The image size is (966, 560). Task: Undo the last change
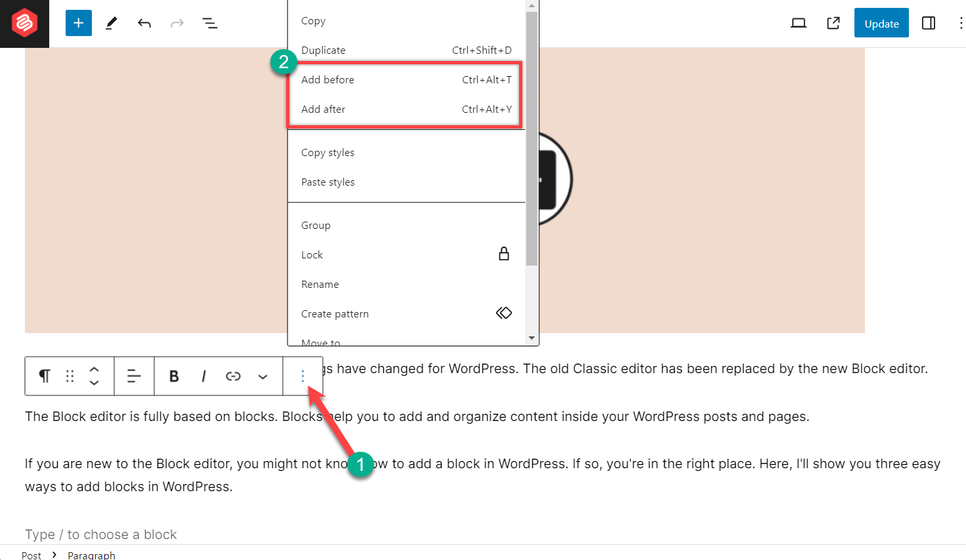click(x=144, y=24)
